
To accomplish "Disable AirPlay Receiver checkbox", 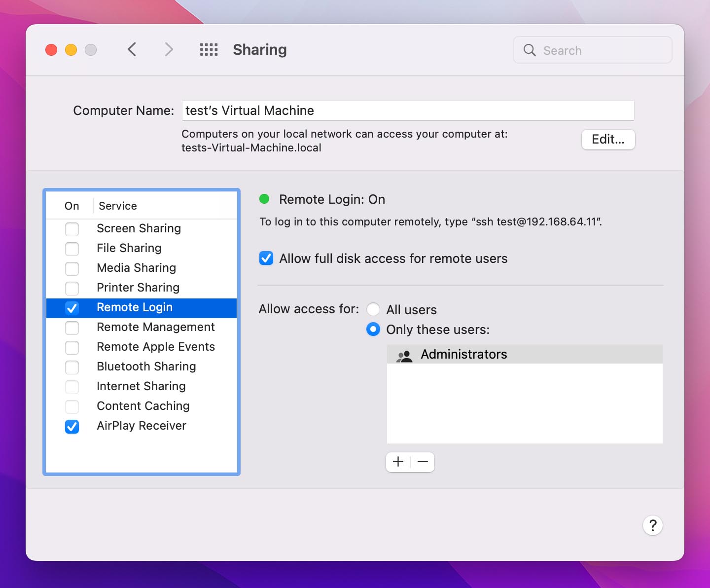I will coord(72,426).
